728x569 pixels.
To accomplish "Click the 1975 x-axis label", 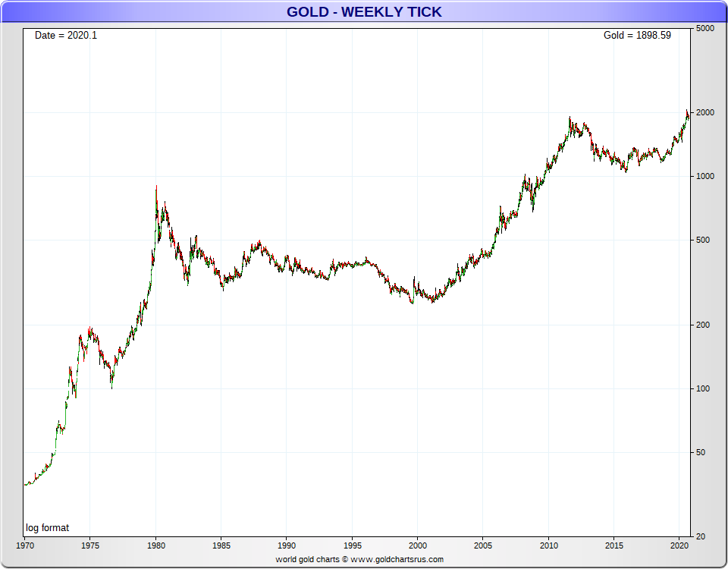I will click(x=90, y=545).
